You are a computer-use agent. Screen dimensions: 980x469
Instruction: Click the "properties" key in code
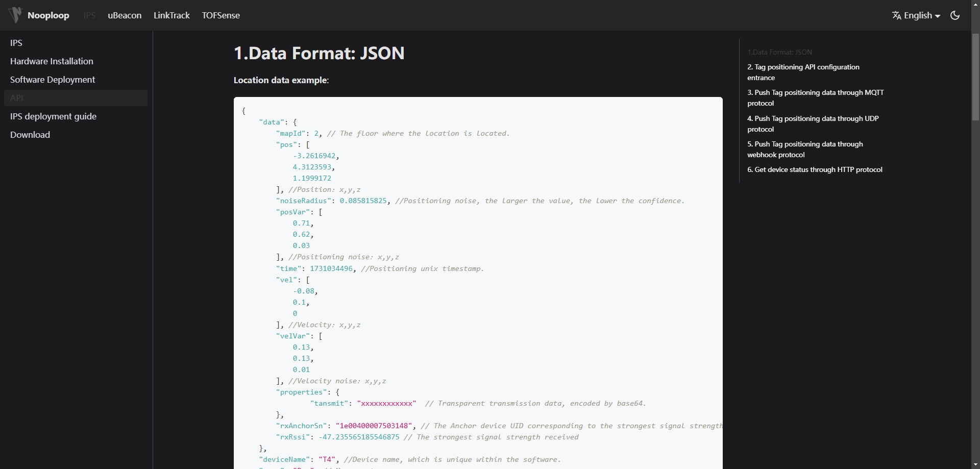pos(301,392)
